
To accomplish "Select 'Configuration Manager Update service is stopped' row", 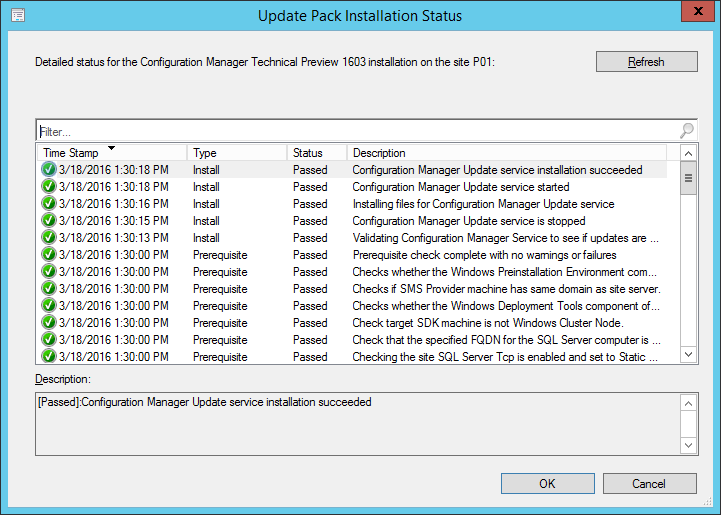I will tap(352, 221).
